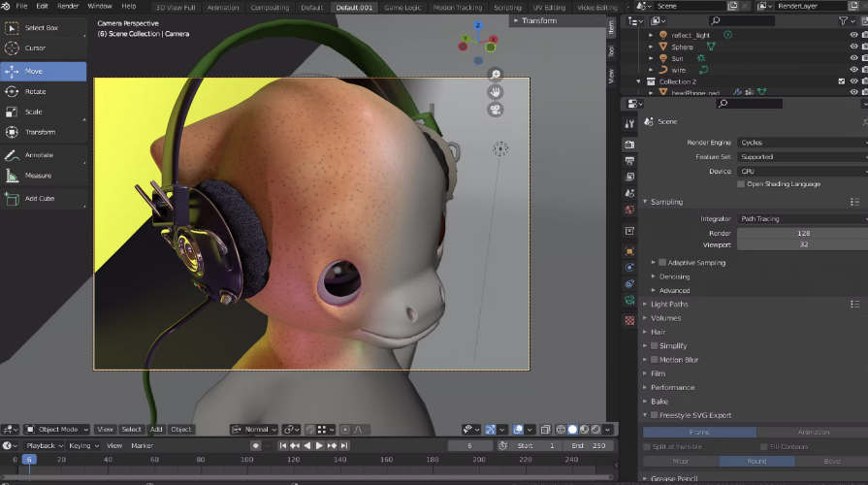
Task: Open the Feature Set dropdown (Supported)
Action: [x=803, y=157]
